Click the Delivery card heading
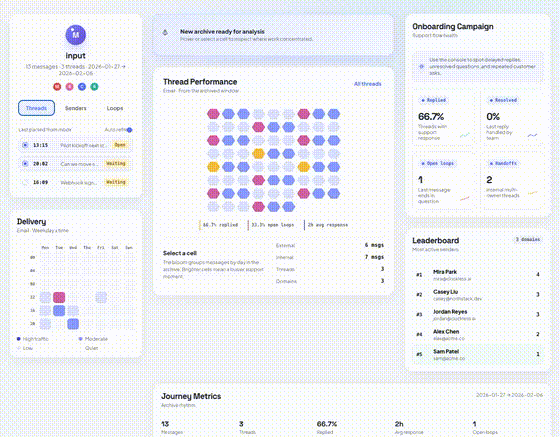560x437 pixels. [31, 222]
